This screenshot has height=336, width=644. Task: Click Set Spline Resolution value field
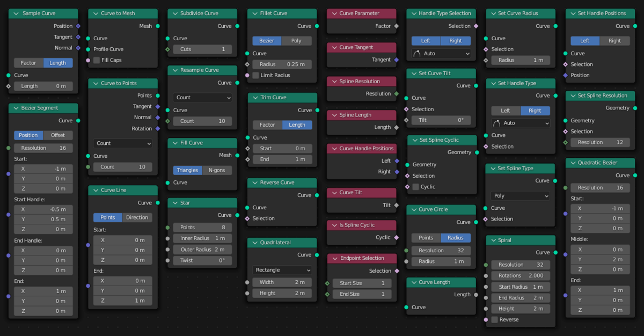(600, 143)
